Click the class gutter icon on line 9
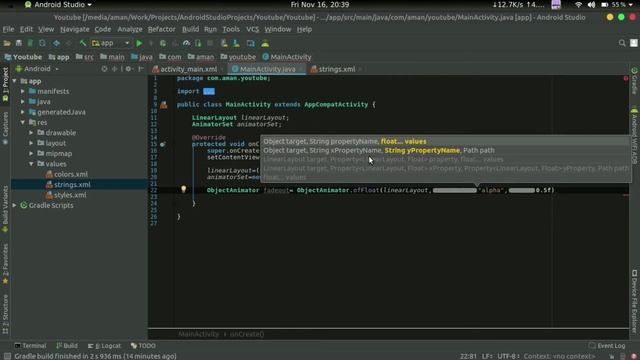640x360 pixels. 164,105
